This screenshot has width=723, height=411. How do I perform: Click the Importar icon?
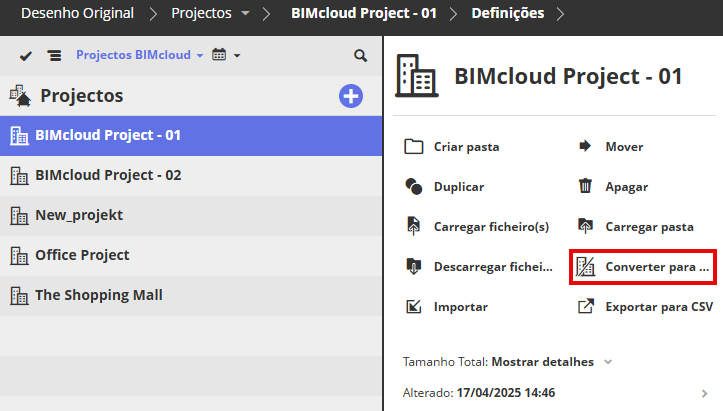[414, 307]
